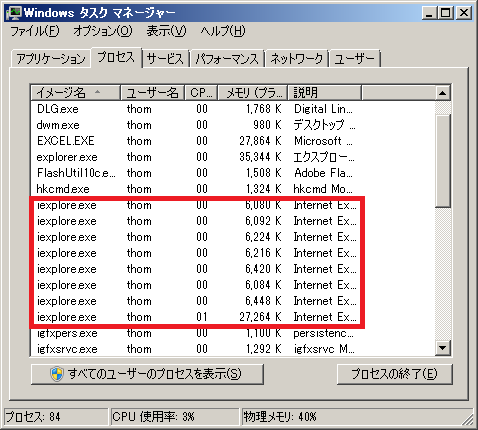This screenshot has height=430, width=478.
Task: Open the ファイル(F) menu
Action: (x=35, y=31)
